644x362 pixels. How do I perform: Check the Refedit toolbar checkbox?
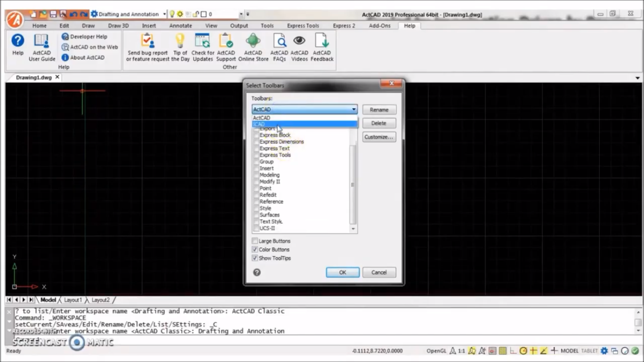(256, 195)
